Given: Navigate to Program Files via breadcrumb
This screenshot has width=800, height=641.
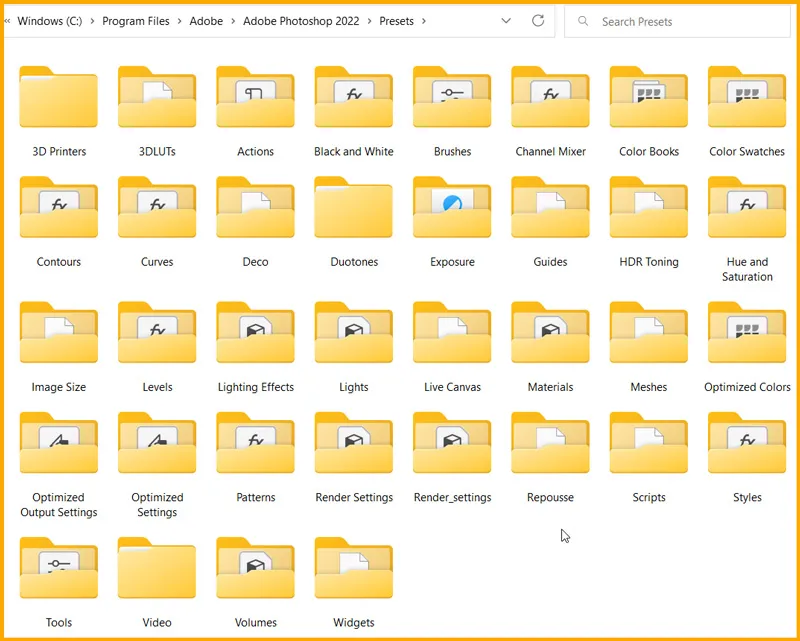Looking at the screenshot, I should (136, 21).
